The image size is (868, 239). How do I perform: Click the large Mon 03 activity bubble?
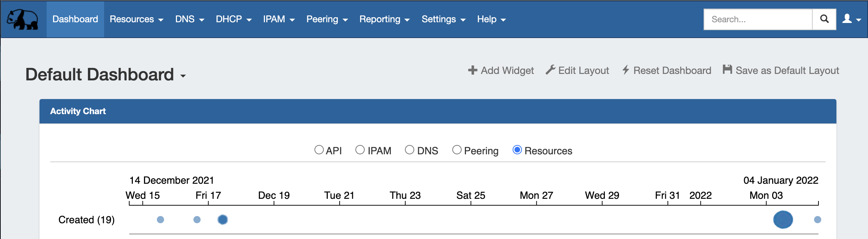[783, 220]
